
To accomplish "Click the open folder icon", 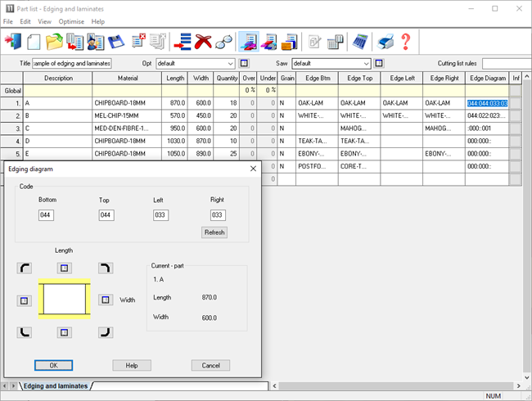I will 55,41.
